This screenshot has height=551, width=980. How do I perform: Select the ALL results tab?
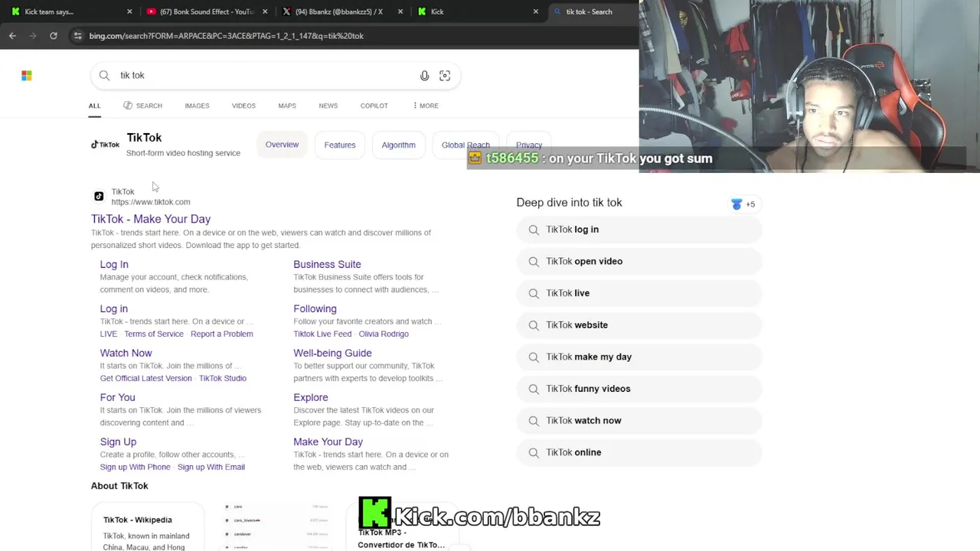click(94, 106)
